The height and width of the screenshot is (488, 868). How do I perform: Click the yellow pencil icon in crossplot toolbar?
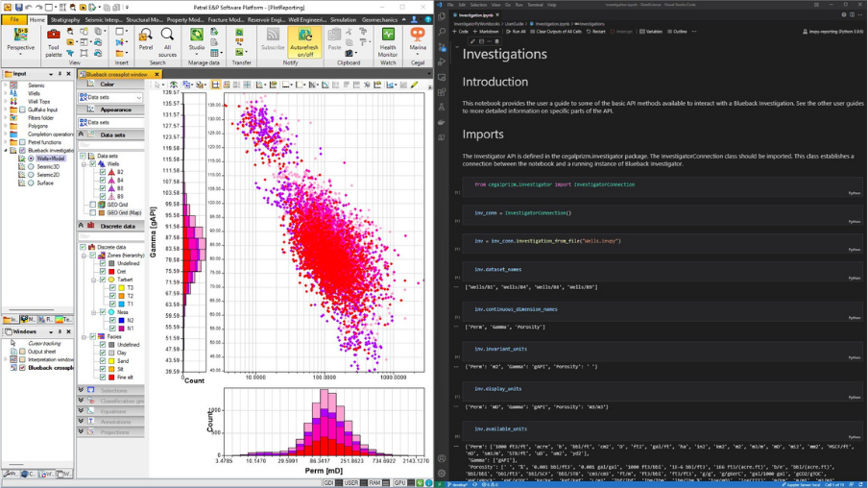(414, 85)
